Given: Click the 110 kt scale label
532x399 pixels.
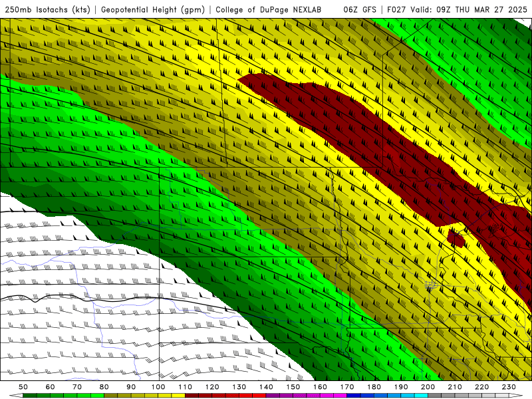Looking at the screenshot, I should (185, 387).
